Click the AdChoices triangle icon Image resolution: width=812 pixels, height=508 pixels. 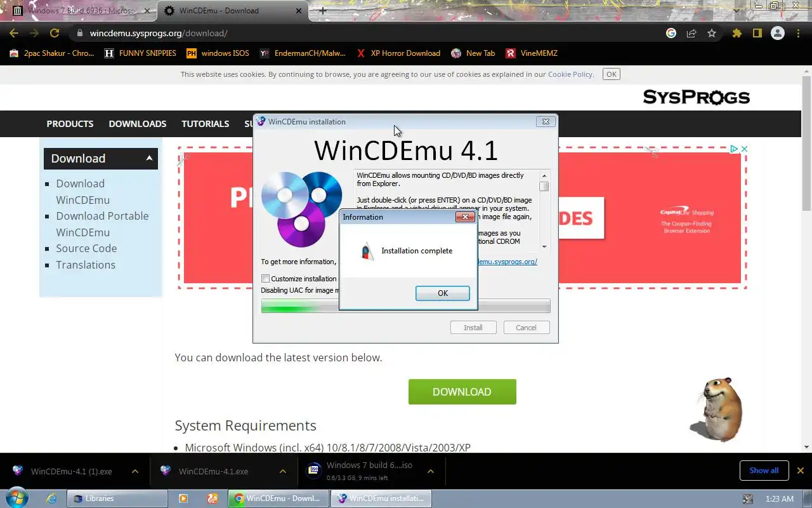pos(734,149)
